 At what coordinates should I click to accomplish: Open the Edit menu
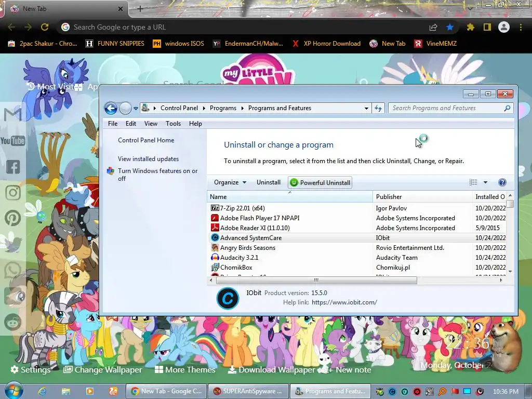[130, 124]
